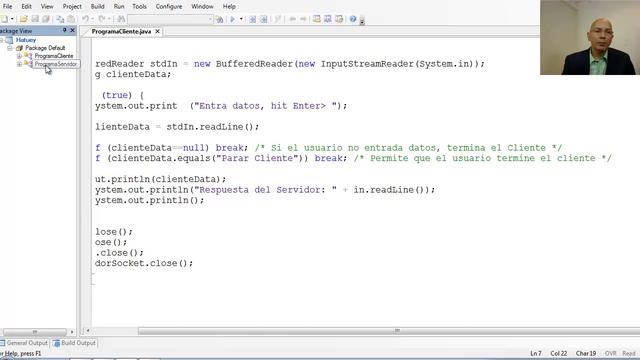Select Package Default tree item

pos(45,48)
